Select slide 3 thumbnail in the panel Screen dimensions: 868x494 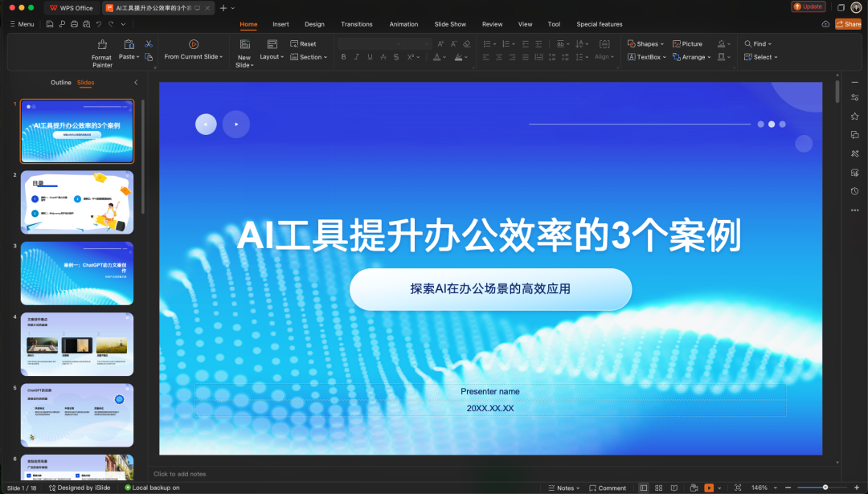click(76, 273)
